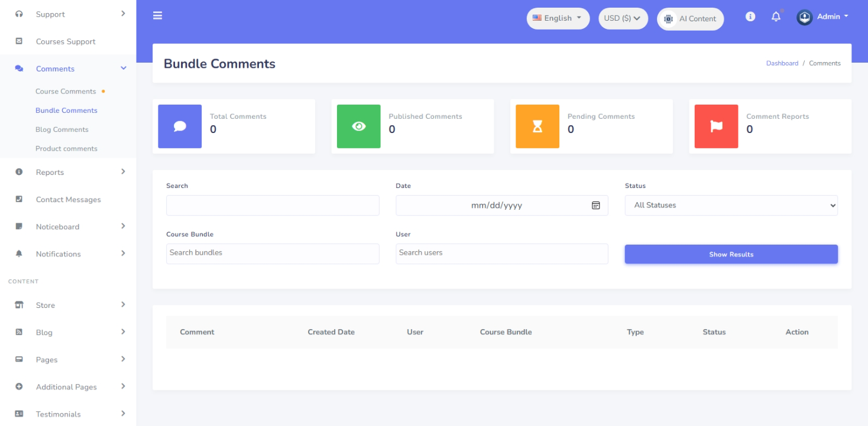Click the Pending Comments hourglass icon
The height and width of the screenshot is (426, 868).
(537, 126)
